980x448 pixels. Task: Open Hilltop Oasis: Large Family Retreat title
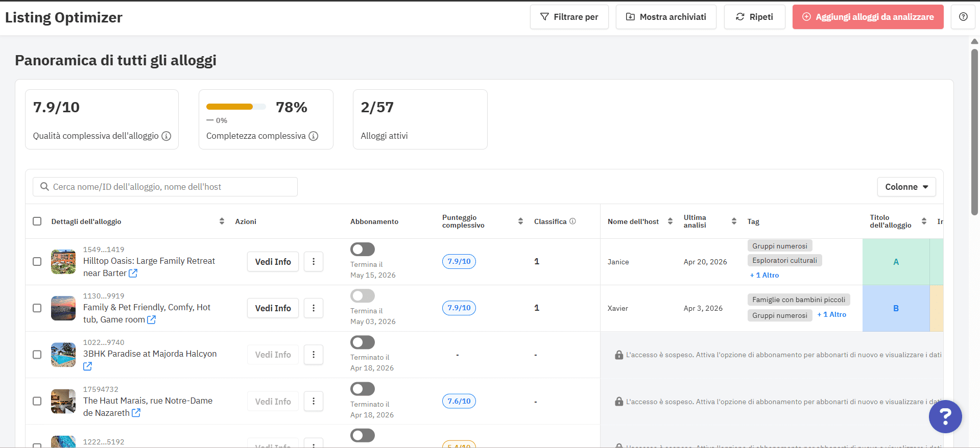coord(149,267)
